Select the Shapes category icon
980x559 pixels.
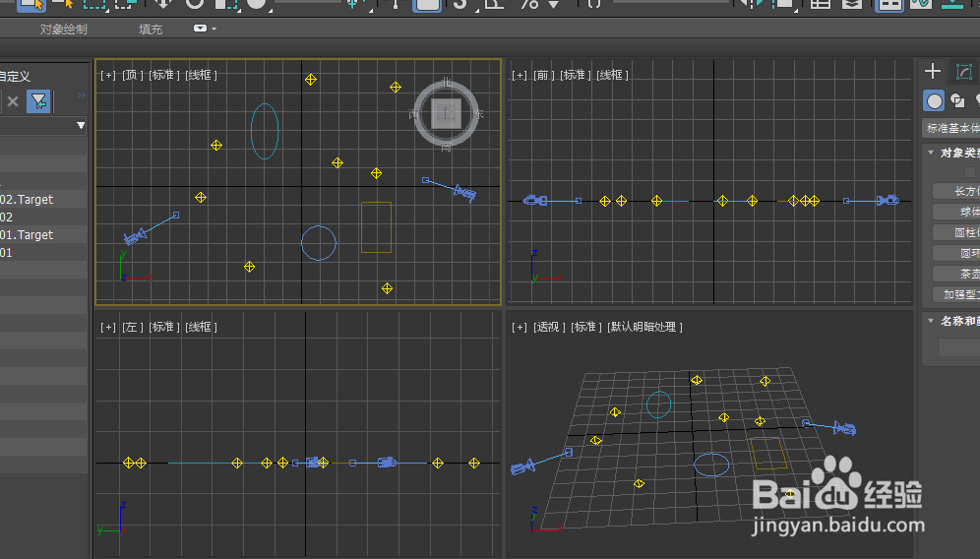[957, 100]
